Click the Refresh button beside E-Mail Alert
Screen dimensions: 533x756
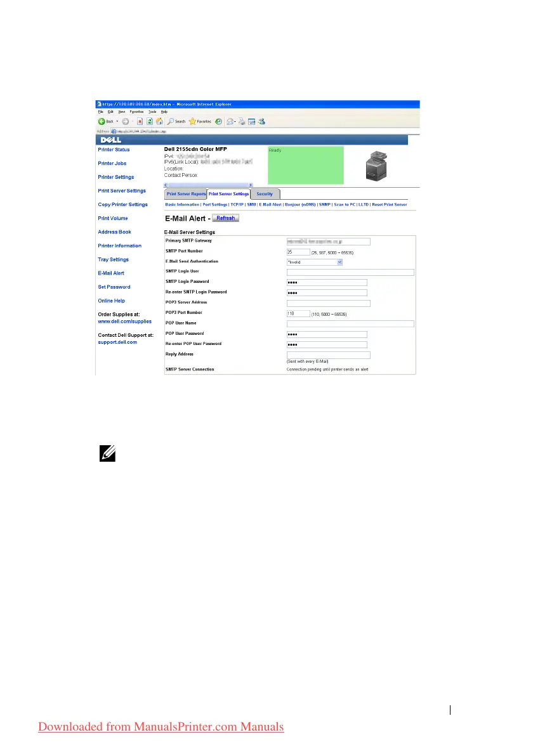click(226, 218)
